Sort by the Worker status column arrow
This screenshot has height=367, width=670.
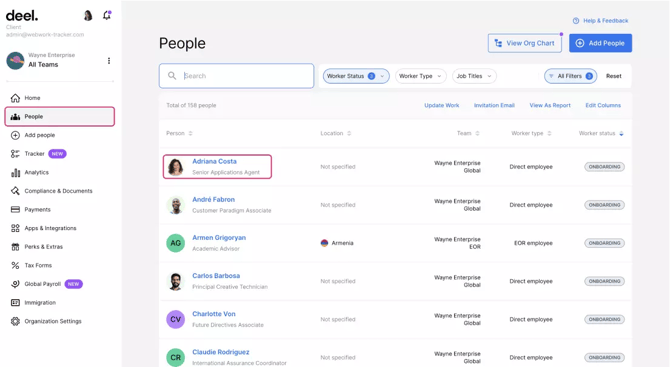[x=621, y=133]
